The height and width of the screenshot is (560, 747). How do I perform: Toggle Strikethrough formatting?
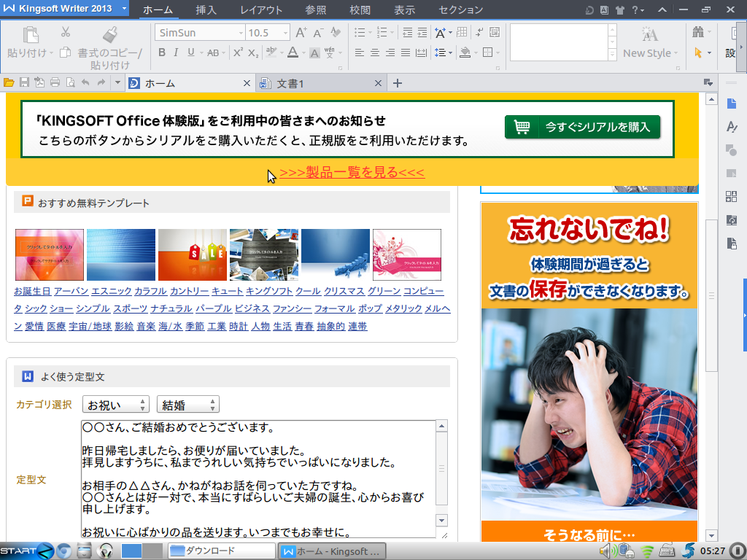tap(213, 52)
